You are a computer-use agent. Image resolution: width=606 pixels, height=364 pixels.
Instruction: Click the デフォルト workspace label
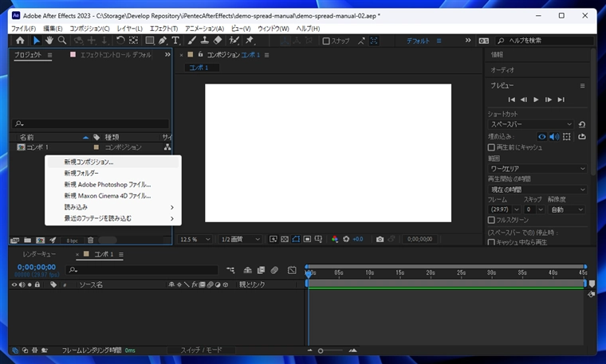[418, 41]
